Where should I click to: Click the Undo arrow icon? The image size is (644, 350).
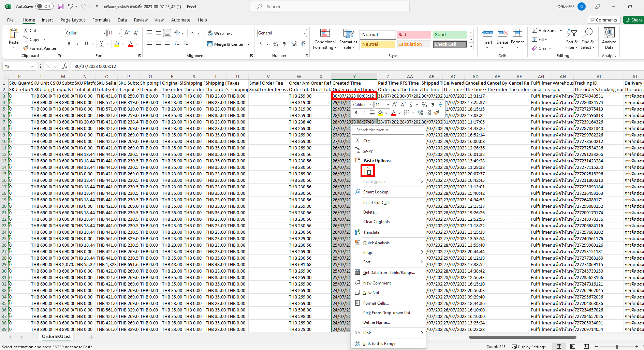tap(70, 6)
